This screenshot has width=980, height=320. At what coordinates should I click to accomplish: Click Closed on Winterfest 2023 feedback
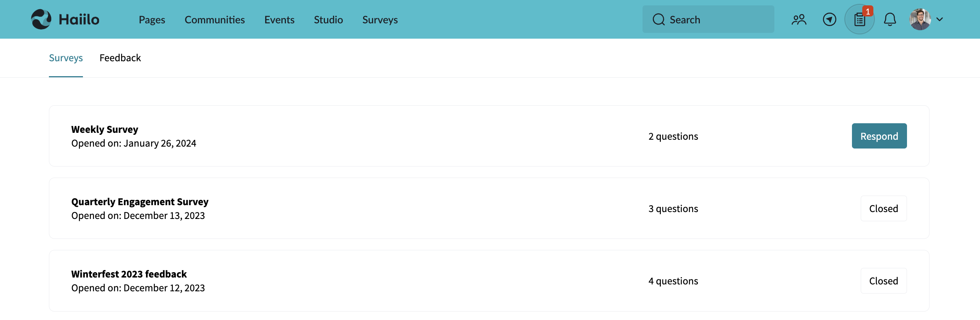pos(883,281)
